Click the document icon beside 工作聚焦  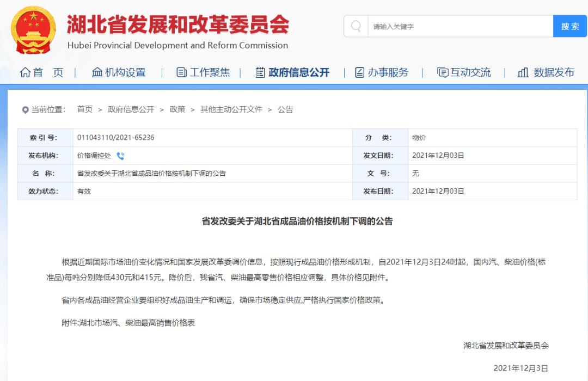(181, 72)
